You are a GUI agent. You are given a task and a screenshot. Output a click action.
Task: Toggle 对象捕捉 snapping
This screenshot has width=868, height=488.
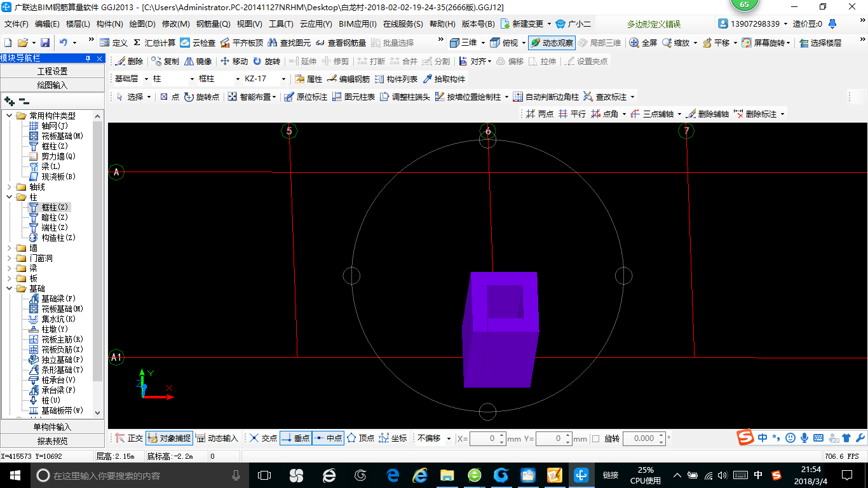(168, 438)
